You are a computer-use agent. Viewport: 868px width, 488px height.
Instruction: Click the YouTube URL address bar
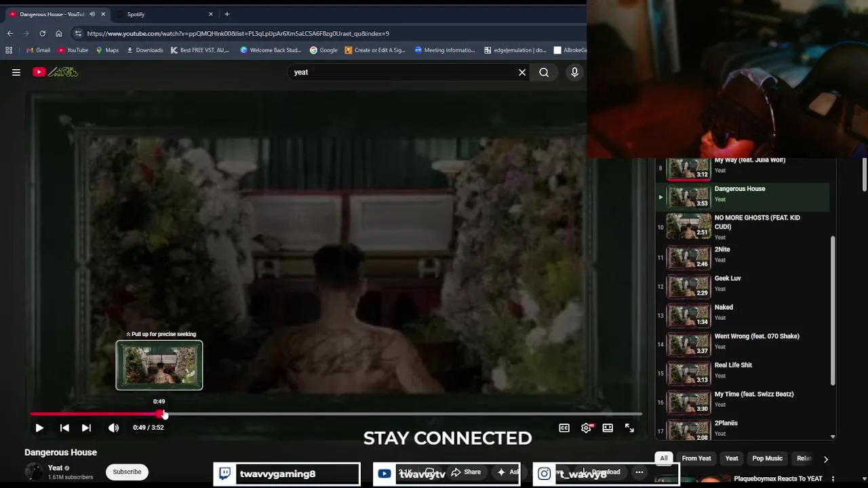(x=238, y=33)
